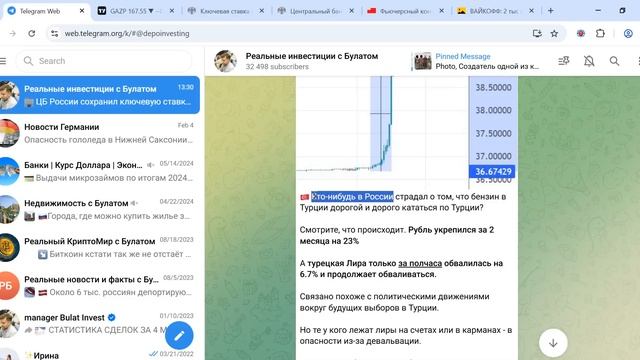This screenshot has height=360, width=640.
Task: Open the Telegram hamburger menu
Action: [x=3, y=61]
